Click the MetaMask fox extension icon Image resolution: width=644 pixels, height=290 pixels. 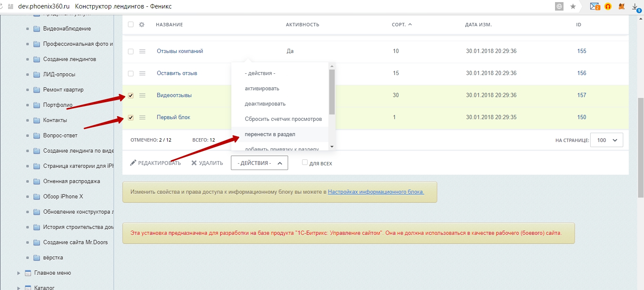621,6
